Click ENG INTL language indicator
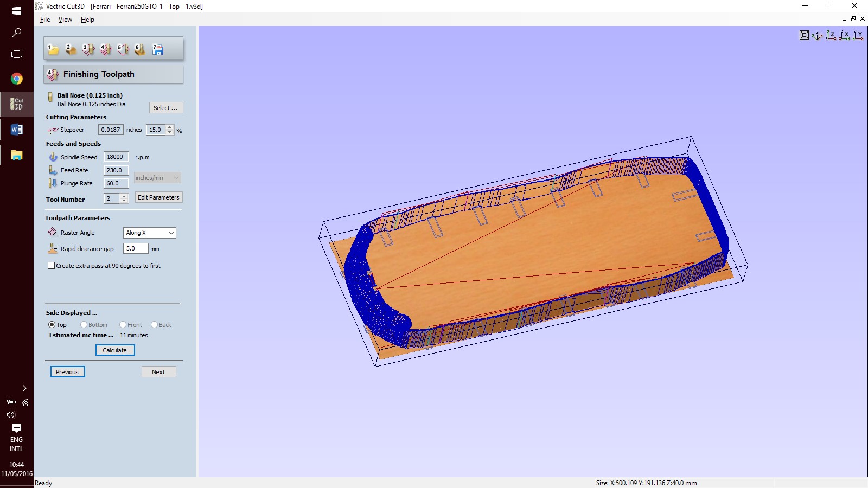 (17, 444)
